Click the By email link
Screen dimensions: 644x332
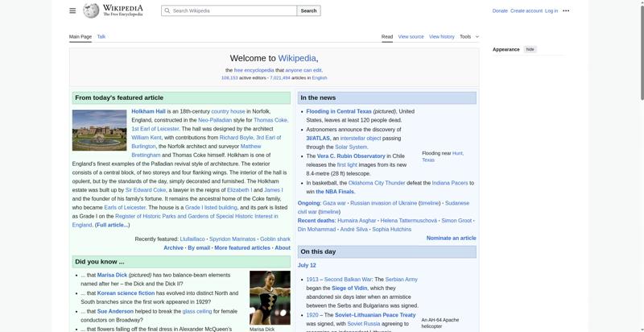tap(199, 247)
